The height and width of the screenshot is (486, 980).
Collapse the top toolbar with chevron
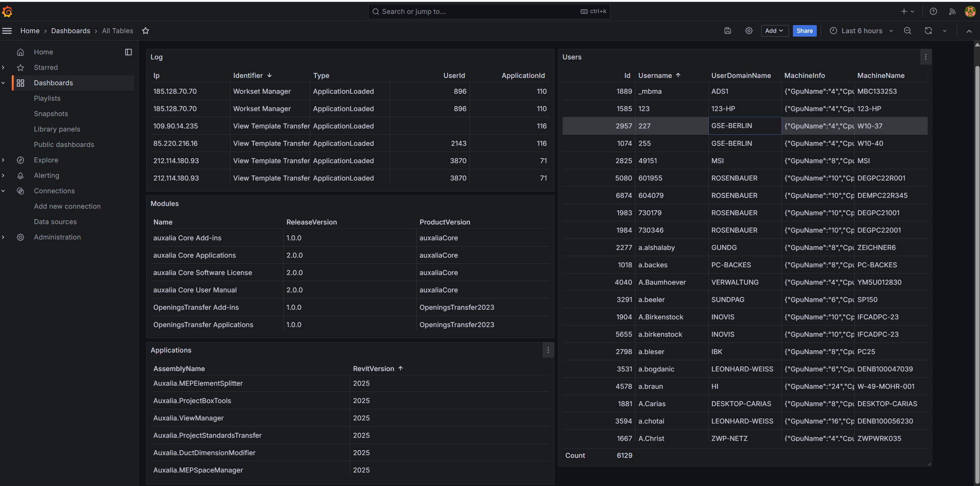[x=969, y=31]
